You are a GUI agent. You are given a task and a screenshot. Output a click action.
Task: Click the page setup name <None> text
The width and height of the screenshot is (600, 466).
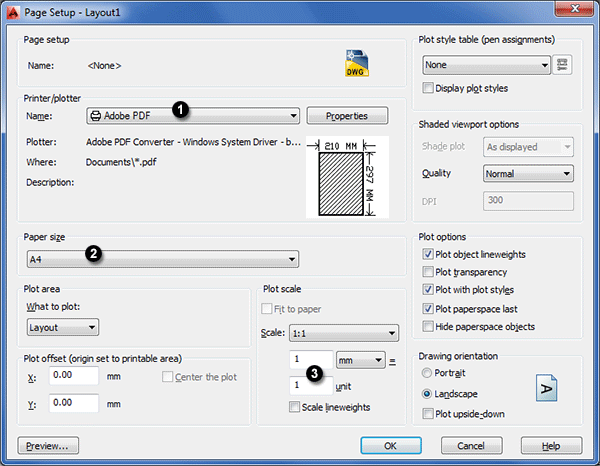(104, 66)
